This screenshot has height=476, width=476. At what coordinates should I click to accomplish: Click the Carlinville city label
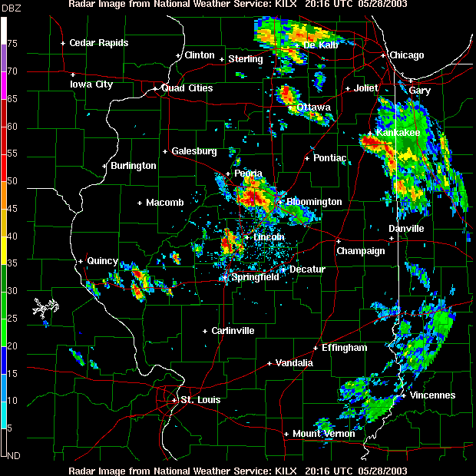(x=233, y=331)
